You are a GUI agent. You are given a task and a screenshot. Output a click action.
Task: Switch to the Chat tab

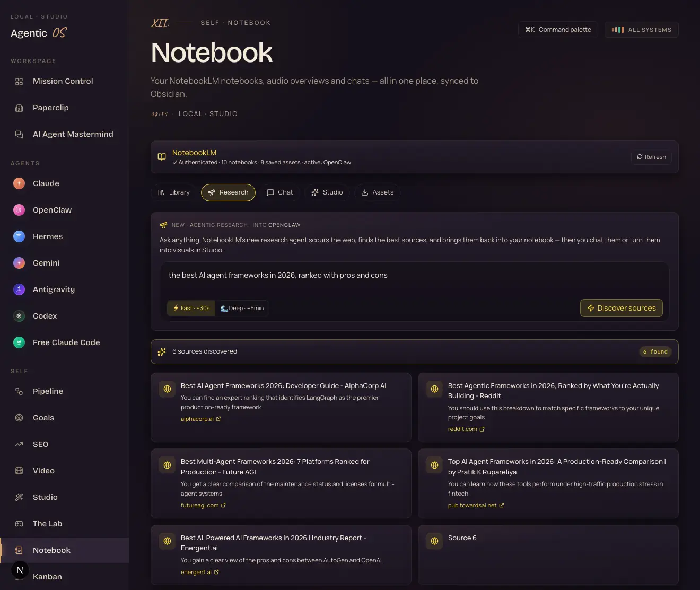pyautogui.click(x=279, y=192)
